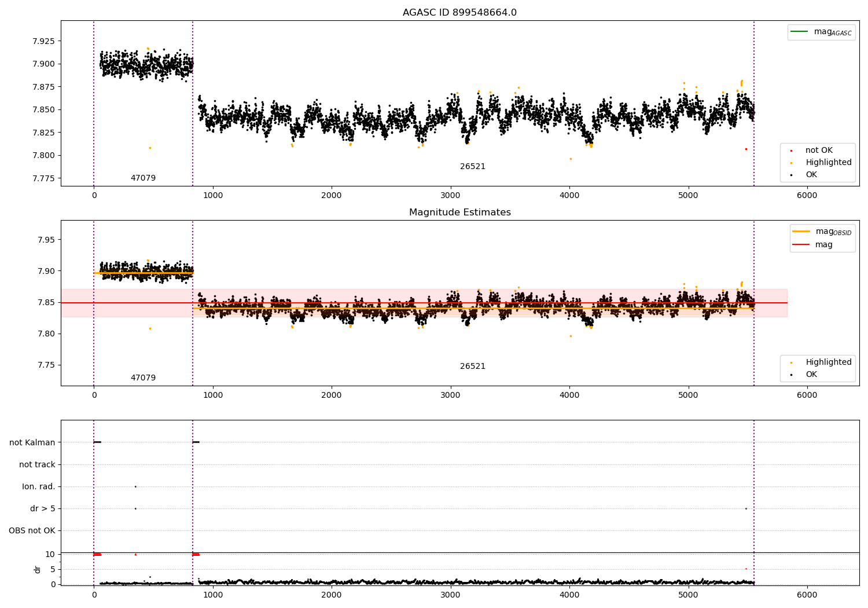Image resolution: width=868 pixels, height=608 pixels.
Task: Click the "Ion. rad." row label
Action: pos(39,487)
